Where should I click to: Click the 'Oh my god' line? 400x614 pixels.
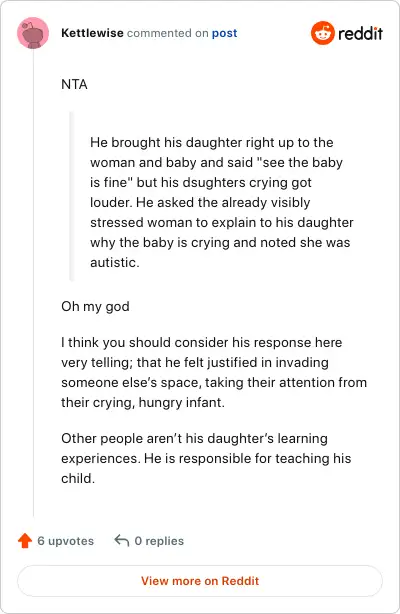tap(95, 306)
